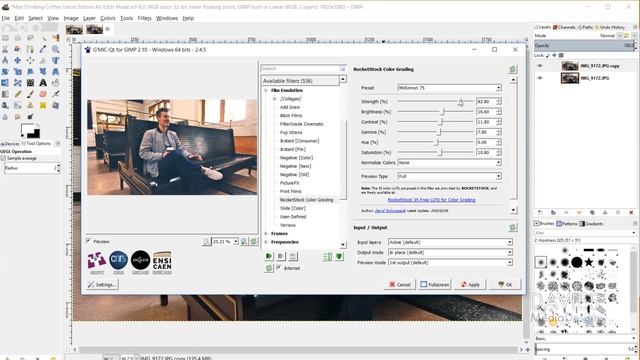Image resolution: width=640 pixels, height=360 pixels.
Task: Toggle the Preview checkbox in G'MIC
Action: (x=88, y=241)
